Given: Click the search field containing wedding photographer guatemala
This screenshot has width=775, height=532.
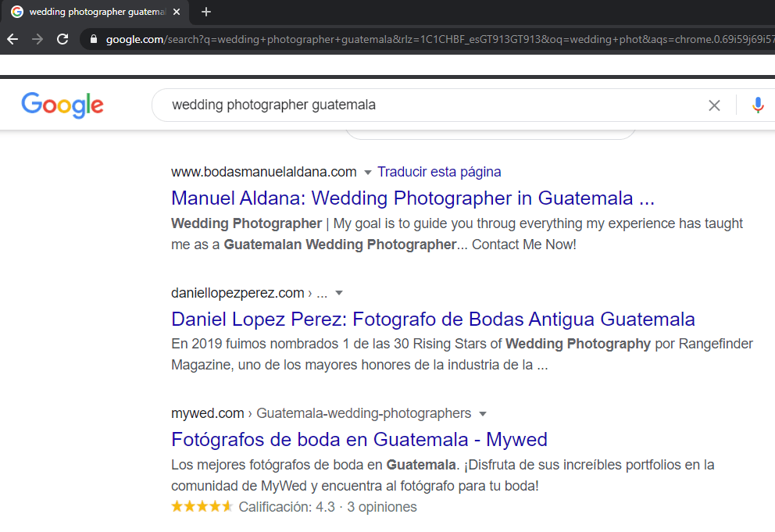Looking at the screenshot, I should click(435, 105).
